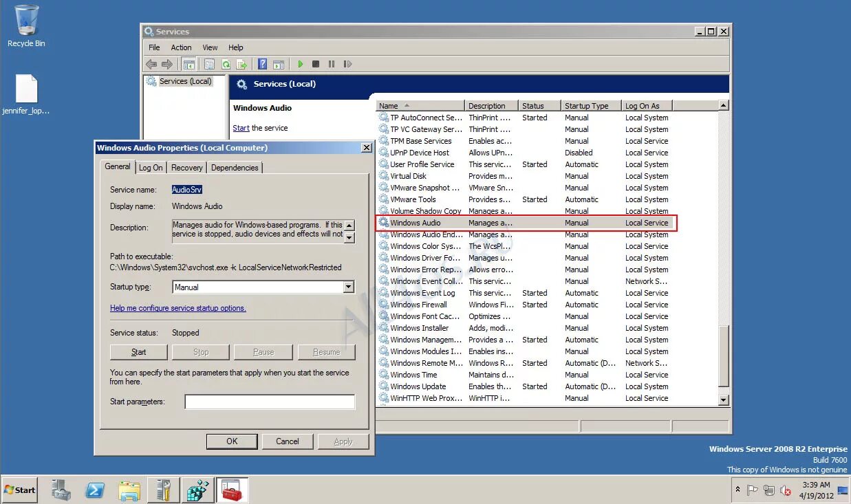Screen dimensions: 851x504
Task: Sort by the Startup Type column header
Action: point(591,106)
